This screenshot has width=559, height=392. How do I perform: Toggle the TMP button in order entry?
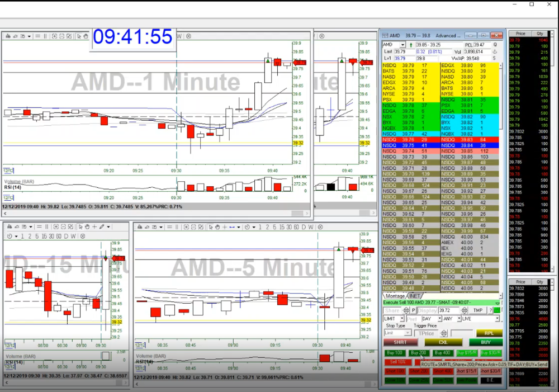tap(477, 310)
